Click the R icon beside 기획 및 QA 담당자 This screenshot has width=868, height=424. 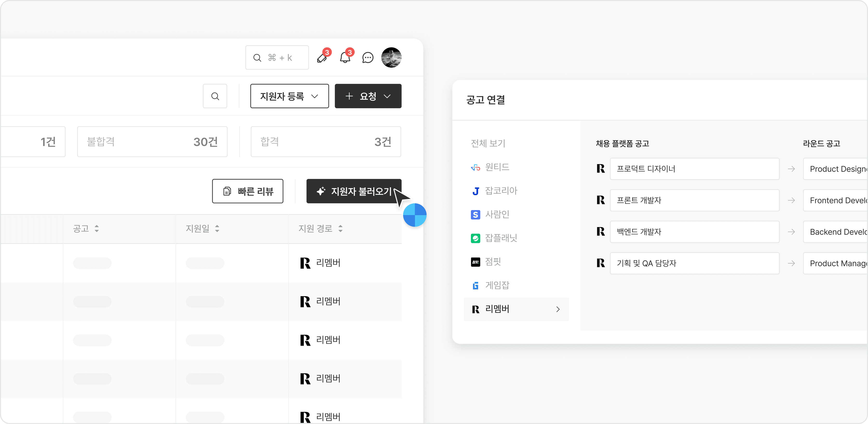[x=600, y=263]
